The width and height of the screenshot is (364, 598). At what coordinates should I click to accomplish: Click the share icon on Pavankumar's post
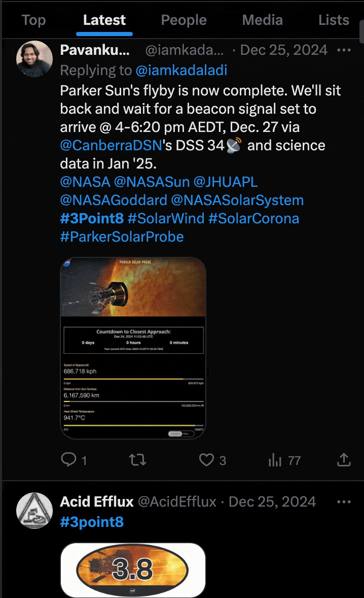click(344, 460)
